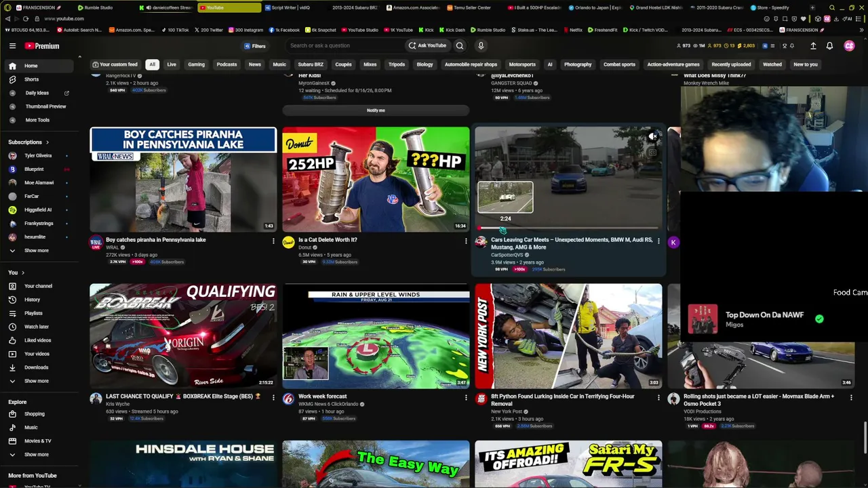The image size is (868, 488).
Task: Go back with the browser back arrow
Action: [x=7, y=18]
